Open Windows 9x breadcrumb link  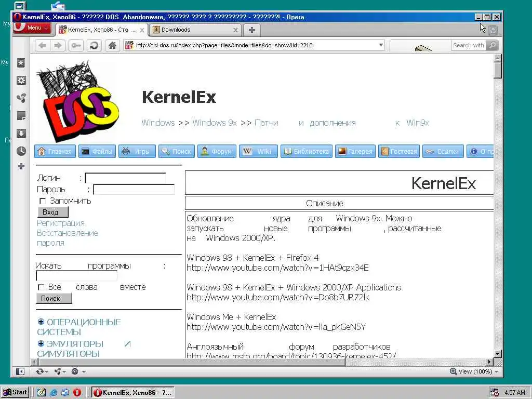coord(215,123)
